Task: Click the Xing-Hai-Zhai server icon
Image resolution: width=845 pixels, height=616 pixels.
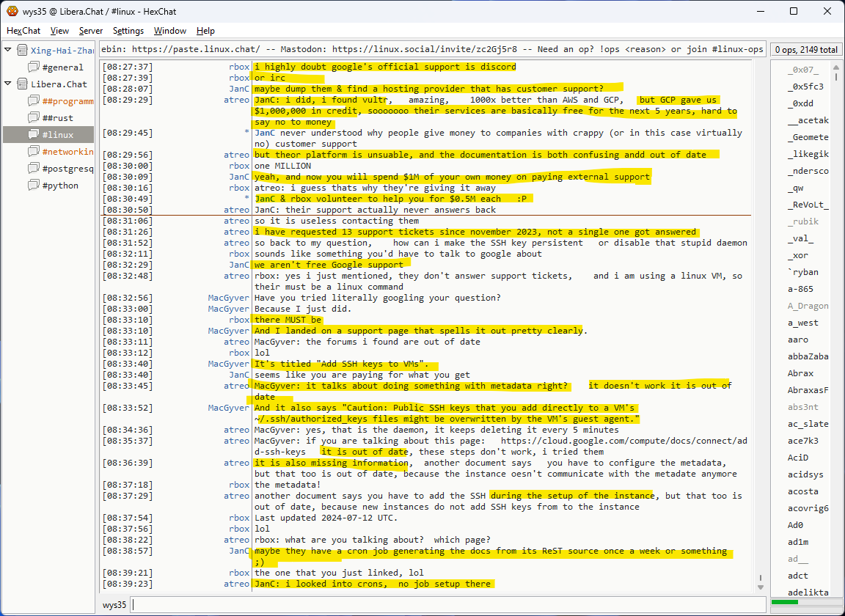Action: (21, 51)
